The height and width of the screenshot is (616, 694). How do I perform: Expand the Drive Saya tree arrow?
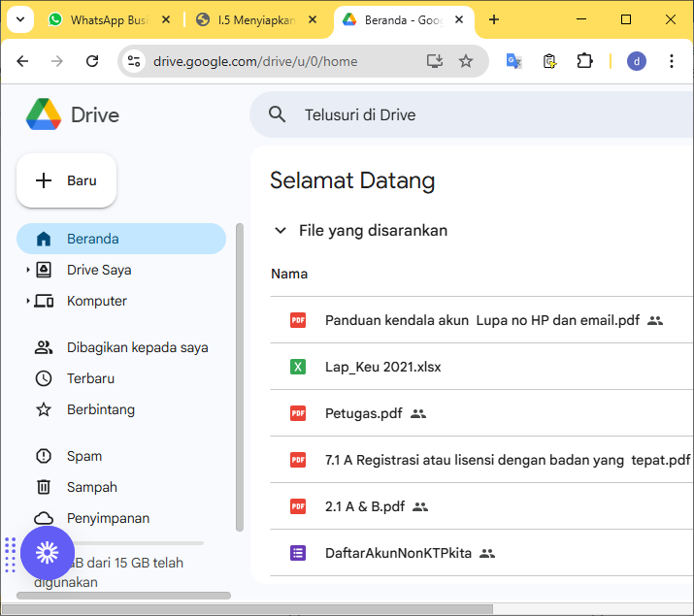click(x=27, y=270)
